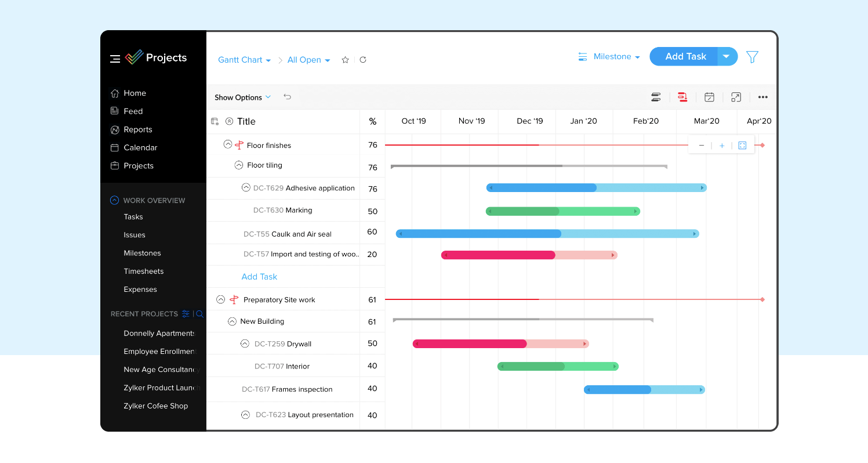Fit the Gantt chart to screen

coord(742,146)
